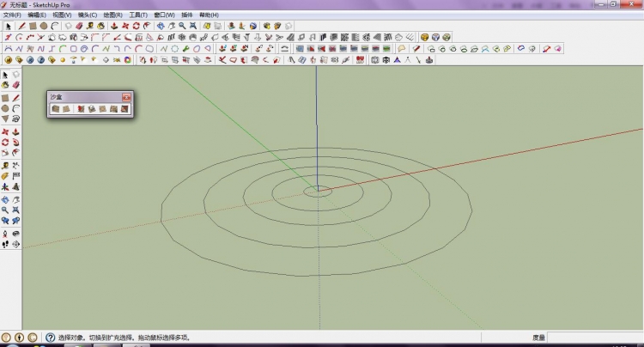The image size is (644, 347).
Task: Select Add Detail tool in 沙盒 toolbar
Action: coord(113,109)
